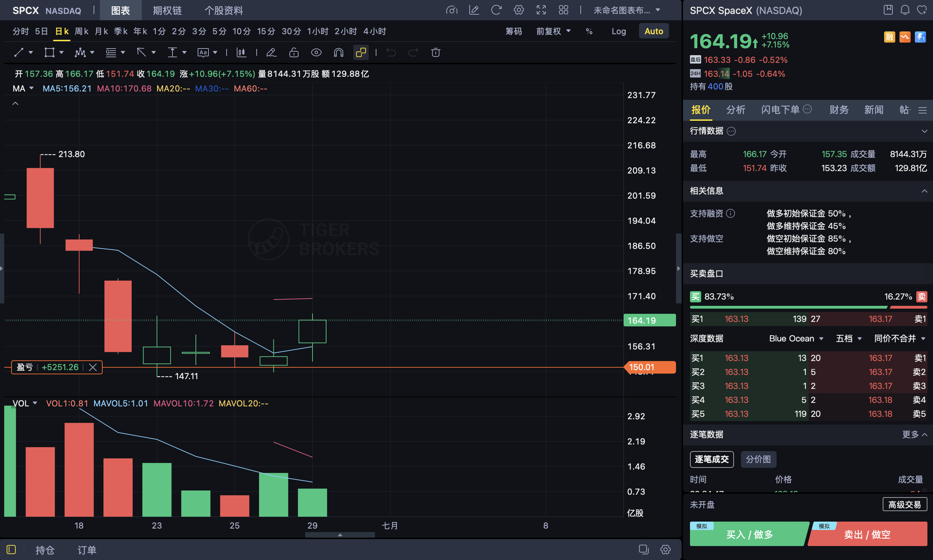Click the edit chart pencil-square icon
This screenshot has width=933, height=560.
[474, 10]
